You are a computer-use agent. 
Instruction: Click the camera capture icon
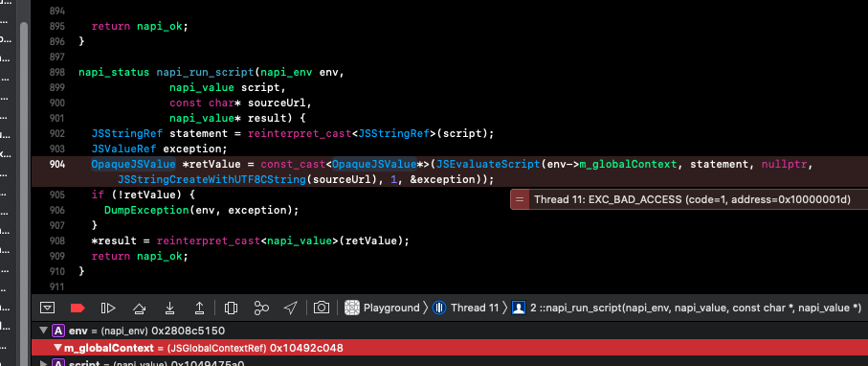coord(322,308)
